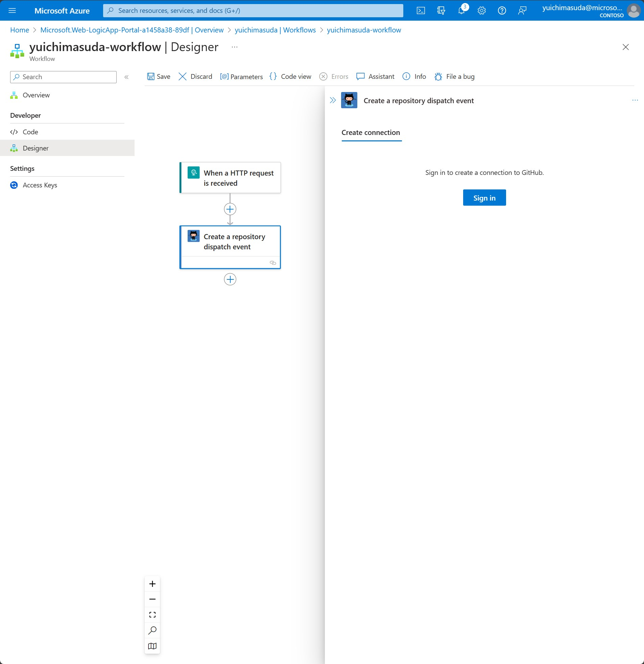Click the HTTP request trigger icon
Viewport: 644px width, 664px height.
click(x=194, y=173)
